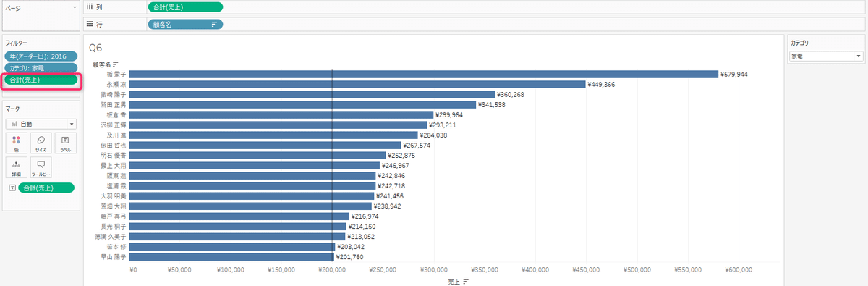Viewport: 868px width, 286px height.
Task: Click the bar labeled ¥341,538
Action: point(302,104)
